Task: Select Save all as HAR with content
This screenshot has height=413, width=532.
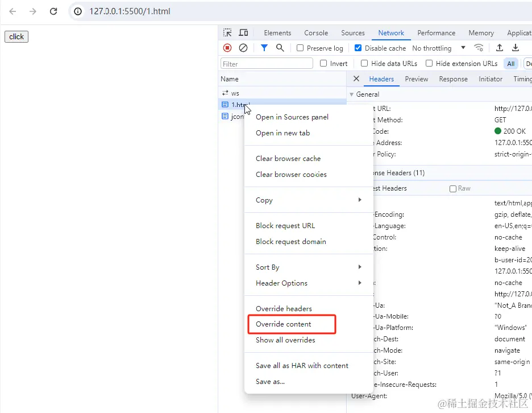Action: coord(309,365)
